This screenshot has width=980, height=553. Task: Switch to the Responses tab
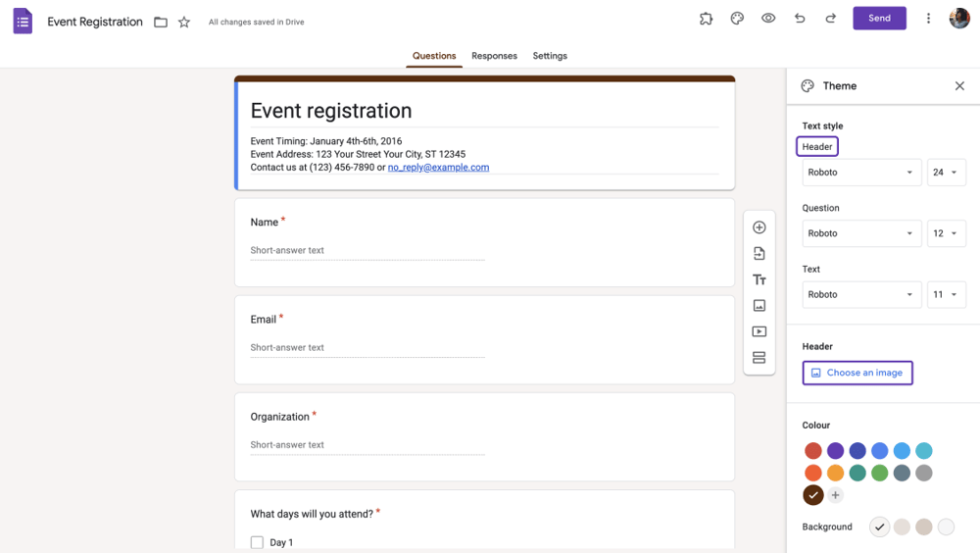[494, 56]
